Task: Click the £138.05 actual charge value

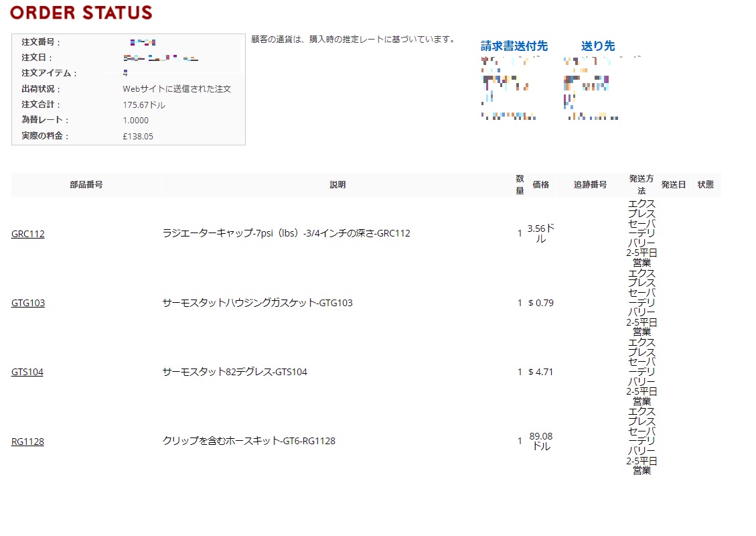Action: click(138, 137)
